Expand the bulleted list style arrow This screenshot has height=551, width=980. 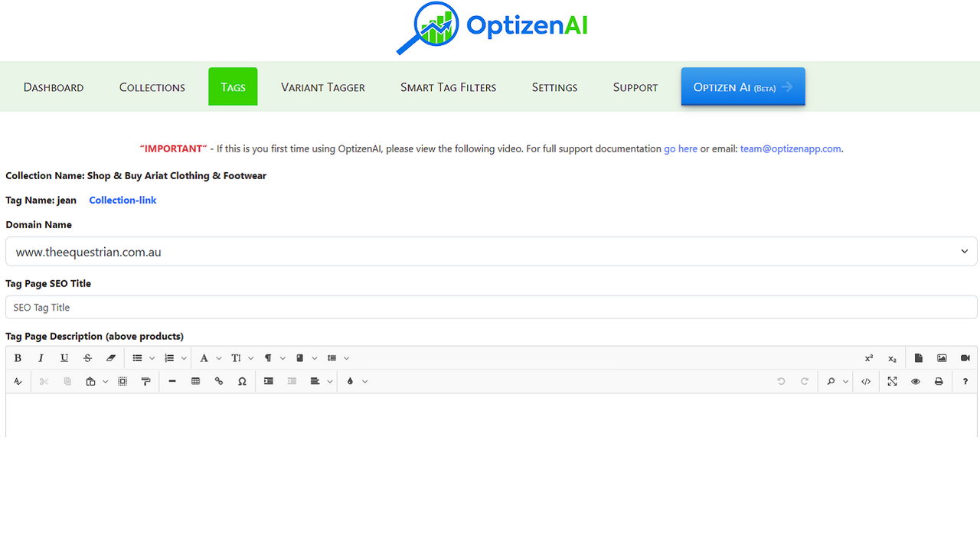[152, 358]
